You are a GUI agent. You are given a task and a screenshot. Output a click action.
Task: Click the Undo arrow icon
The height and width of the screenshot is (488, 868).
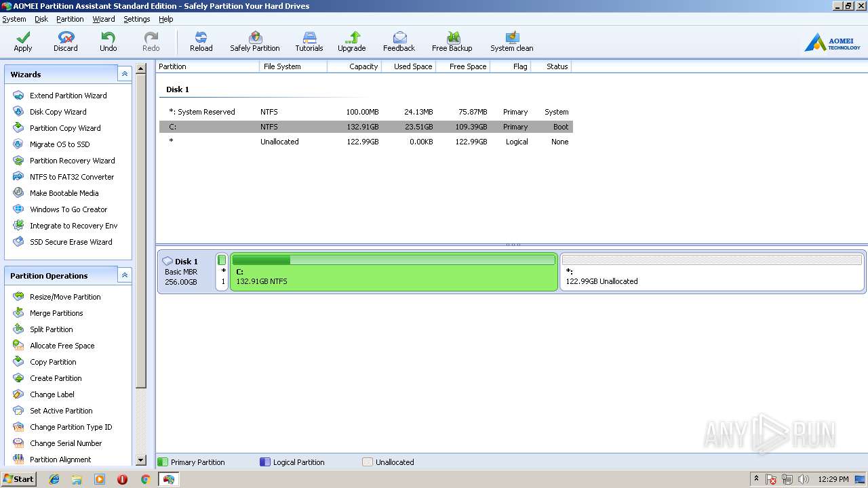coord(108,37)
